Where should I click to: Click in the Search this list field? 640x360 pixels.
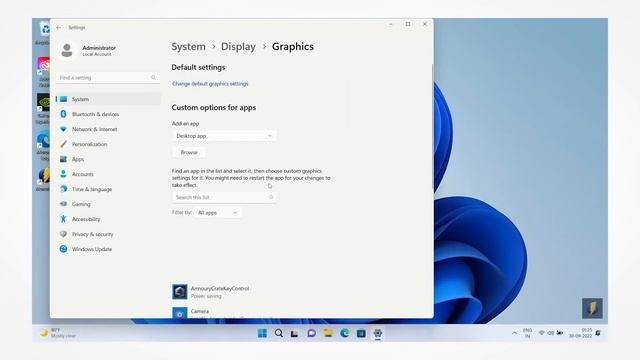pos(224,197)
